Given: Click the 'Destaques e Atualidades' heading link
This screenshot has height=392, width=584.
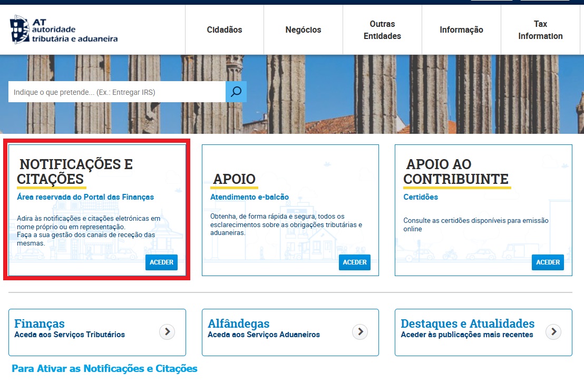Looking at the screenshot, I should coord(468,323).
